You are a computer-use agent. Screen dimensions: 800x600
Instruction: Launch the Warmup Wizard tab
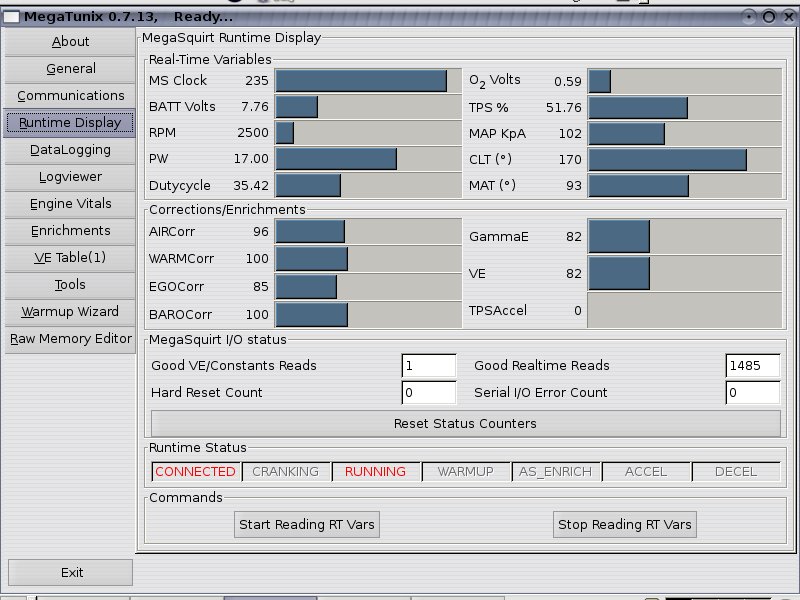pyautogui.click(x=70, y=312)
